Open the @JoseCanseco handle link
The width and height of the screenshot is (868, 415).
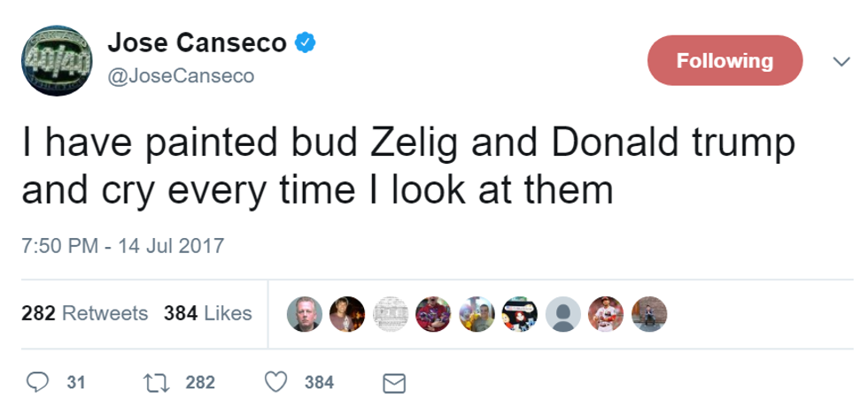pos(180,76)
